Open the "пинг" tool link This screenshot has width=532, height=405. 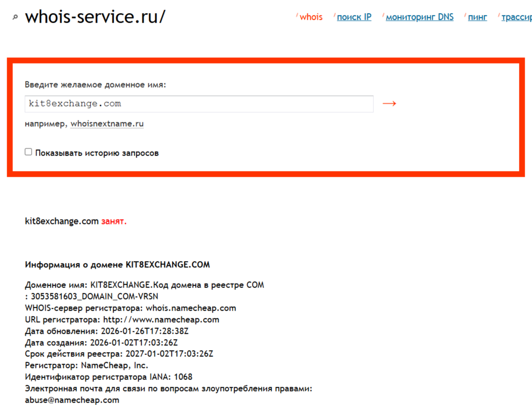coord(477,17)
